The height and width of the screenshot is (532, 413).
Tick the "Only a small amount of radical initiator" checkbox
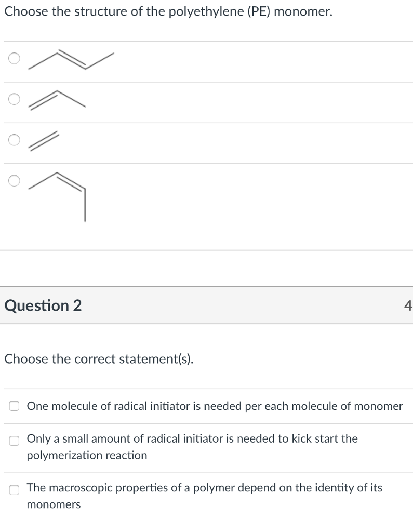click(14, 441)
